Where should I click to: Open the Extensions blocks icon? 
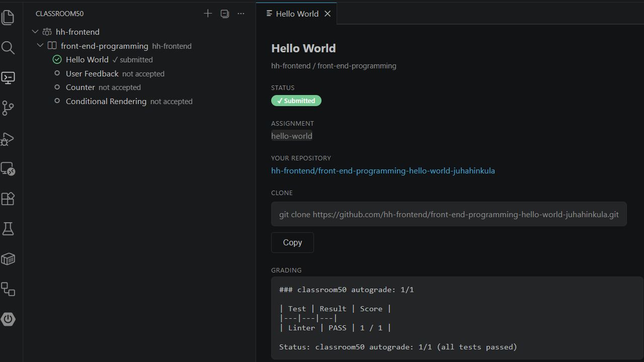click(x=8, y=199)
